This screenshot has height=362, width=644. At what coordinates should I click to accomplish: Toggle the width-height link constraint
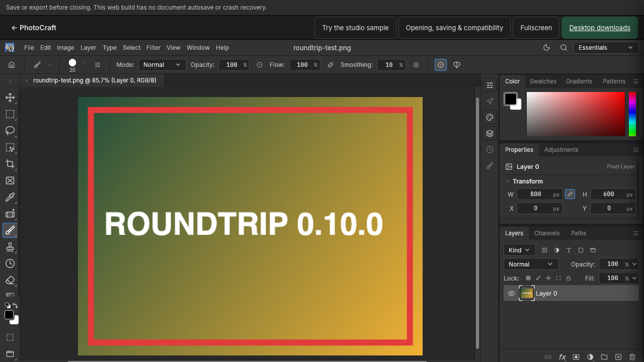tap(570, 194)
